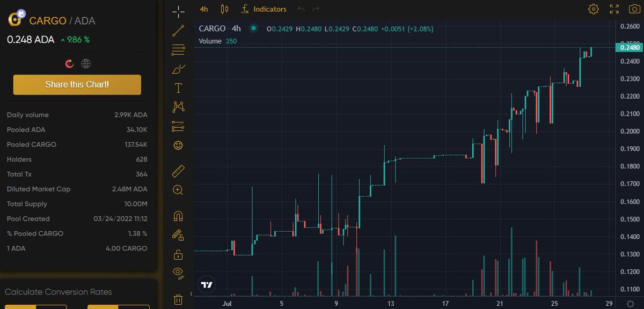Click the CARGO 4h legend title
644x309 pixels.
[x=220, y=28]
